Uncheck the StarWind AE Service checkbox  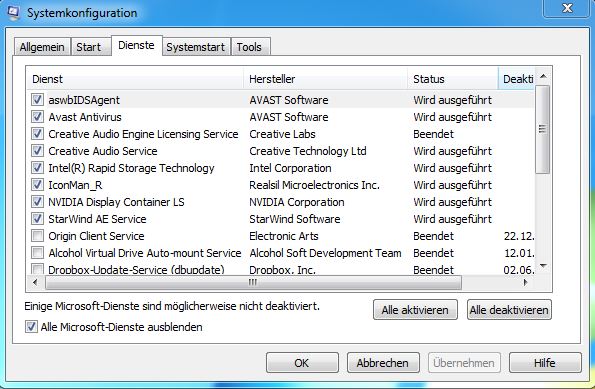[37, 219]
